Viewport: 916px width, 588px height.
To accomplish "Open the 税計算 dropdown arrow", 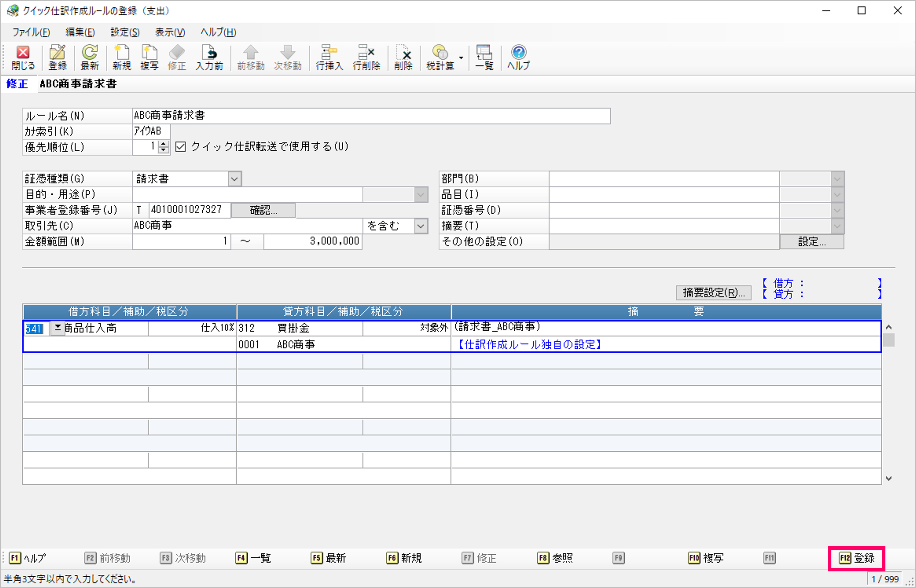I will pyautogui.click(x=461, y=58).
